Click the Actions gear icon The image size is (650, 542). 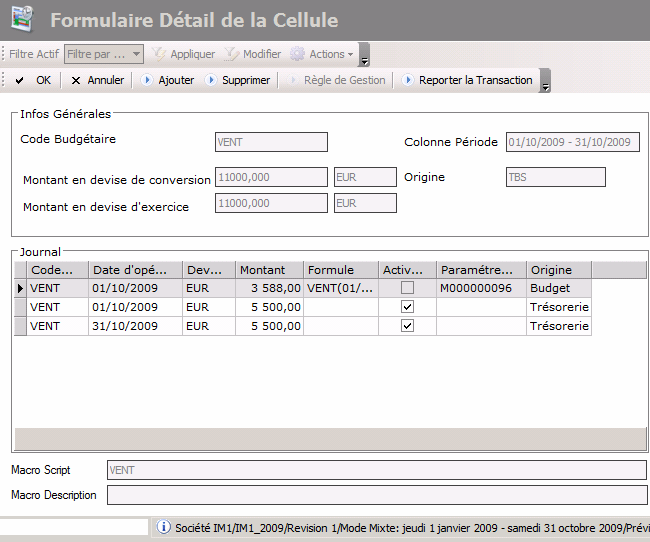click(297, 54)
